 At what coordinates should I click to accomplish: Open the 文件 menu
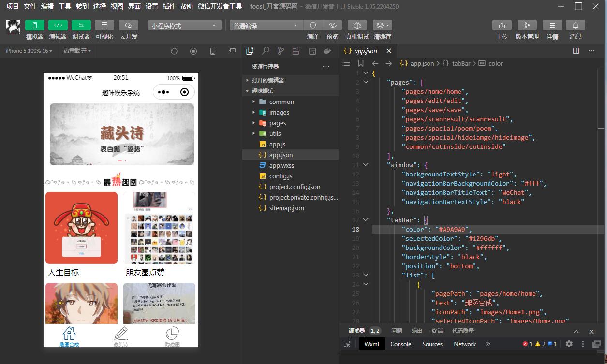point(30,6)
